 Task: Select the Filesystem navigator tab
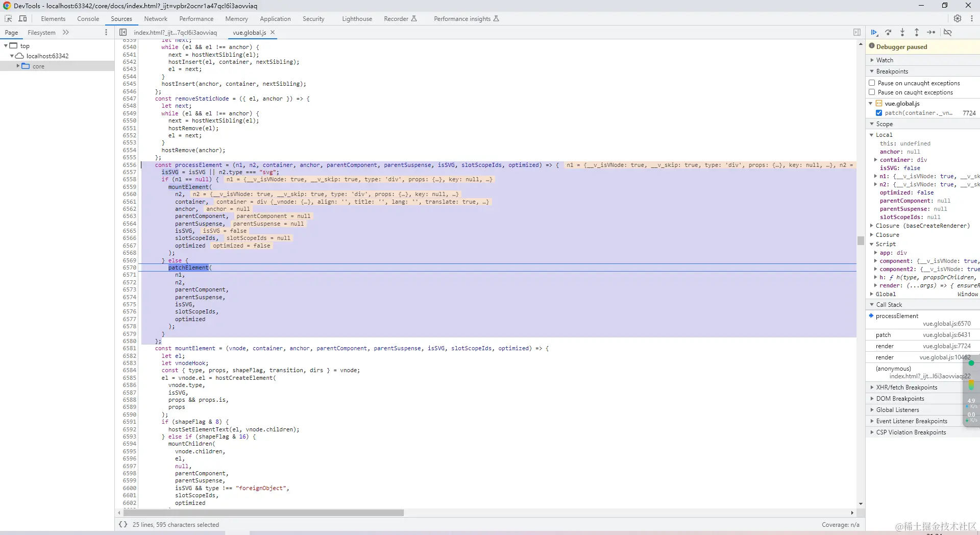[x=41, y=33]
